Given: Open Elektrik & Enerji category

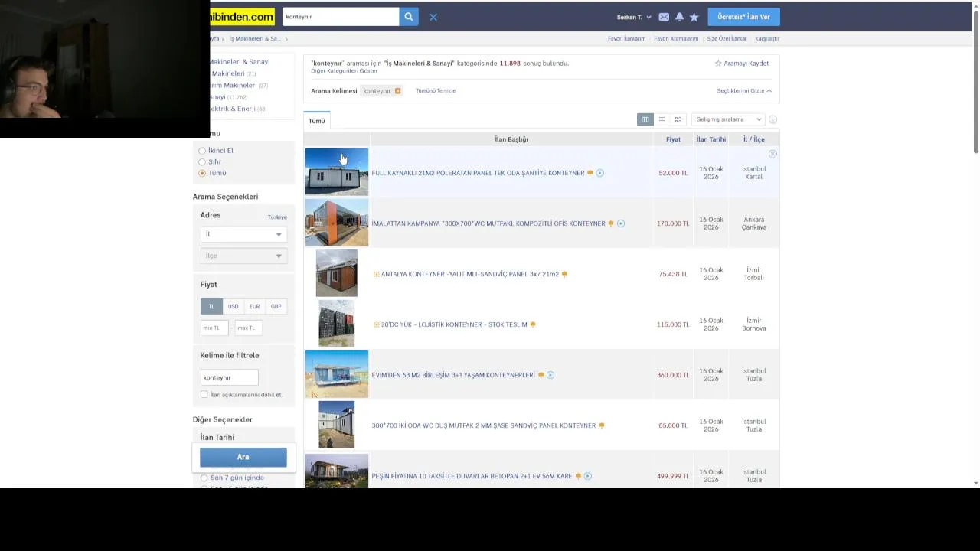Looking at the screenshot, I should point(232,109).
